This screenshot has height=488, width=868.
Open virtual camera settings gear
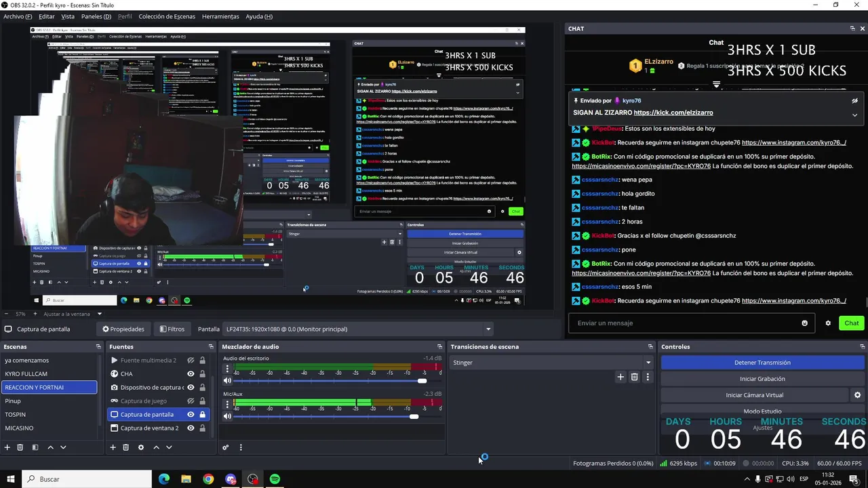pyautogui.click(x=857, y=395)
